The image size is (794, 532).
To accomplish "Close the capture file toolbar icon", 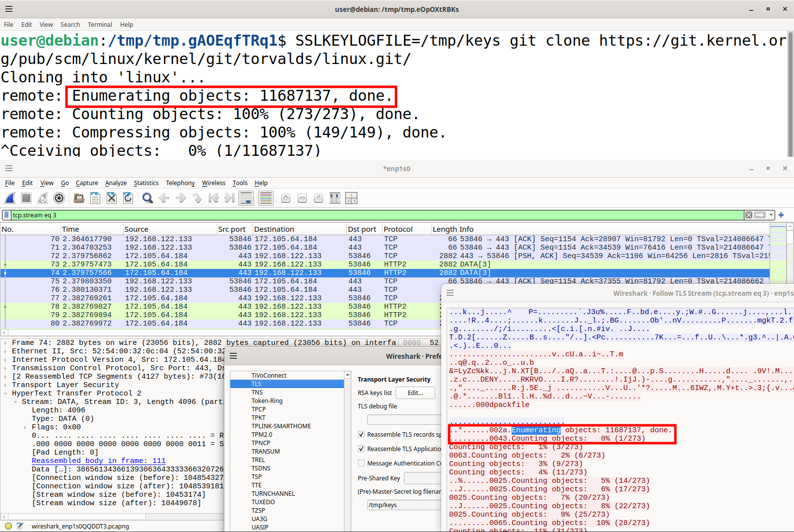I will (112, 199).
